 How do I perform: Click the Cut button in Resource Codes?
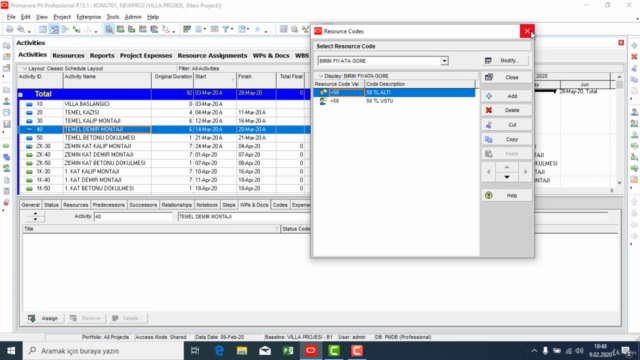pyautogui.click(x=507, y=125)
